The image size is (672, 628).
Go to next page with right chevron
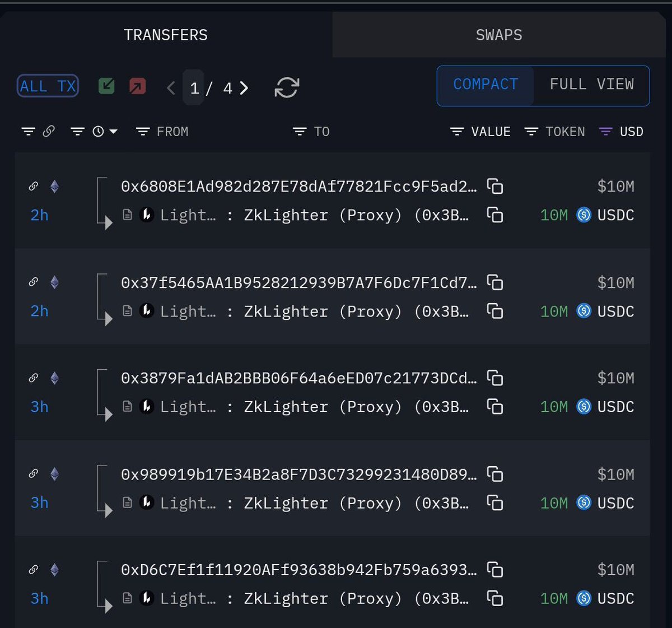(244, 88)
